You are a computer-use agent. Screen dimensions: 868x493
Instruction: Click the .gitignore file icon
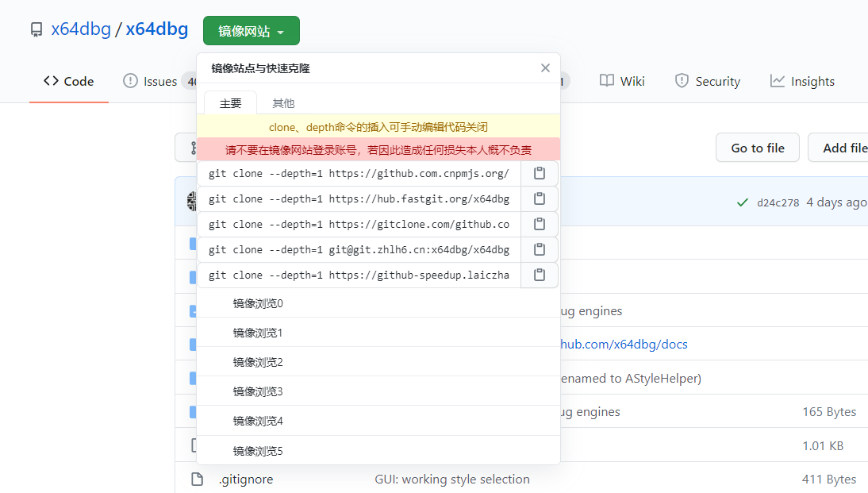(197, 480)
